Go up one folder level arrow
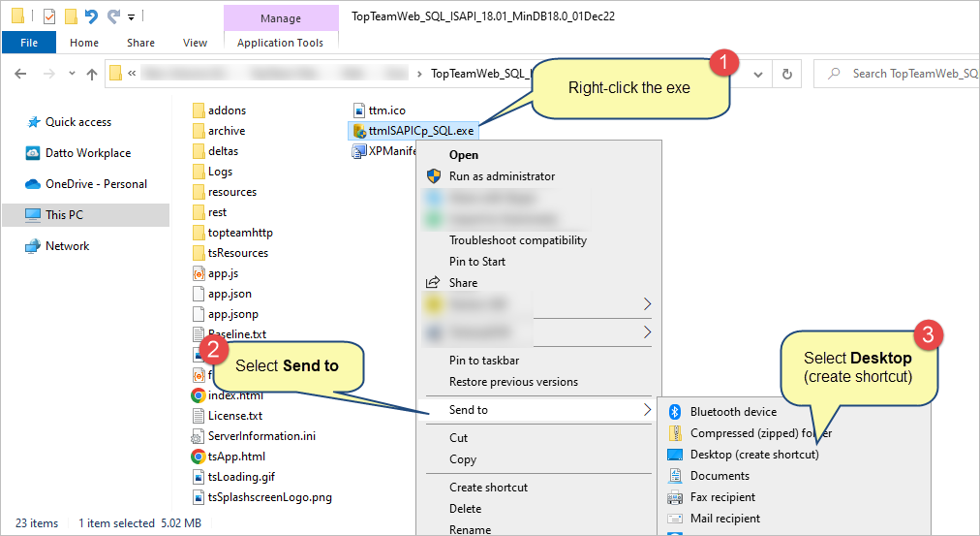Image resolution: width=980 pixels, height=536 pixels. point(92,74)
